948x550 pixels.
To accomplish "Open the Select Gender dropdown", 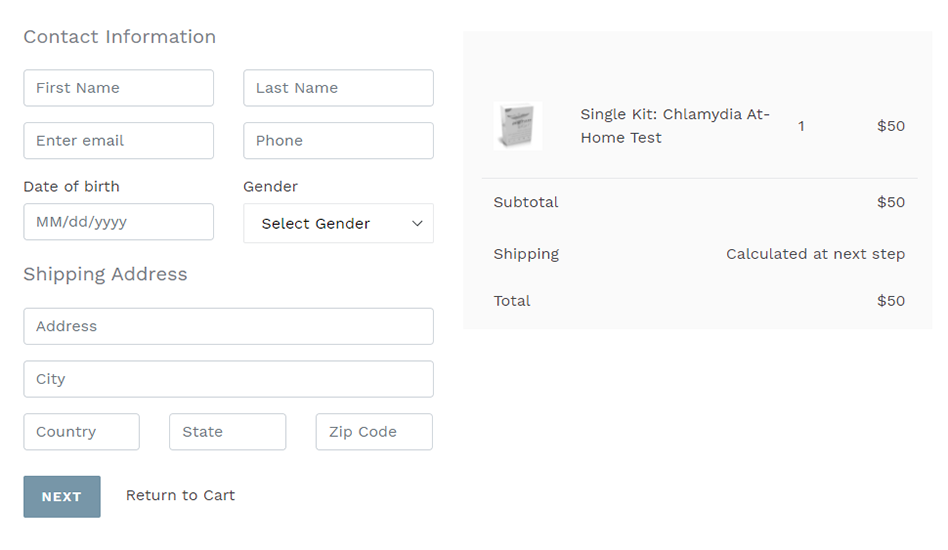I will 338,224.
